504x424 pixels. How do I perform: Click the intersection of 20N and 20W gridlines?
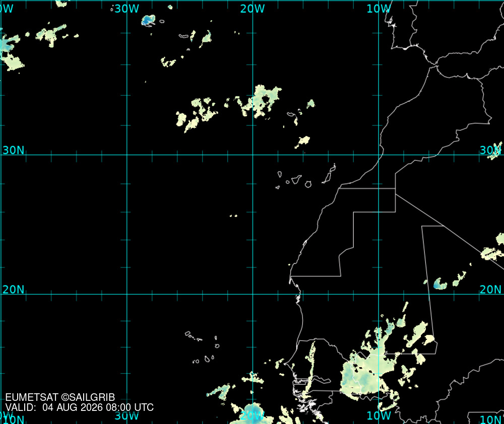pyautogui.click(x=253, y=294)
